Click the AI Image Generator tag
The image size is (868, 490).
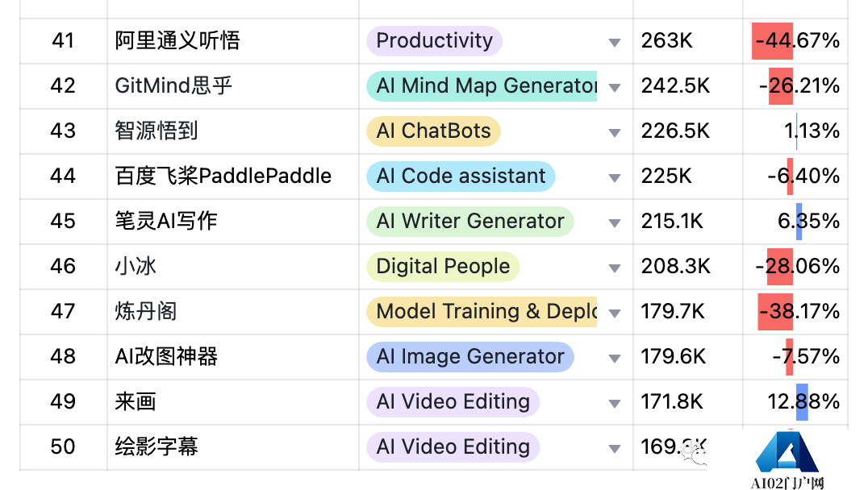[470, 357]
